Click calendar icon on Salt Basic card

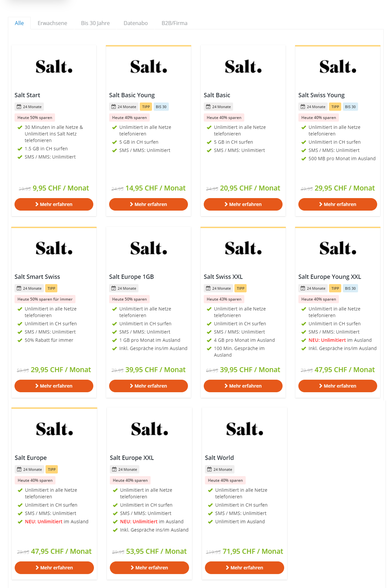coord(208,107)
